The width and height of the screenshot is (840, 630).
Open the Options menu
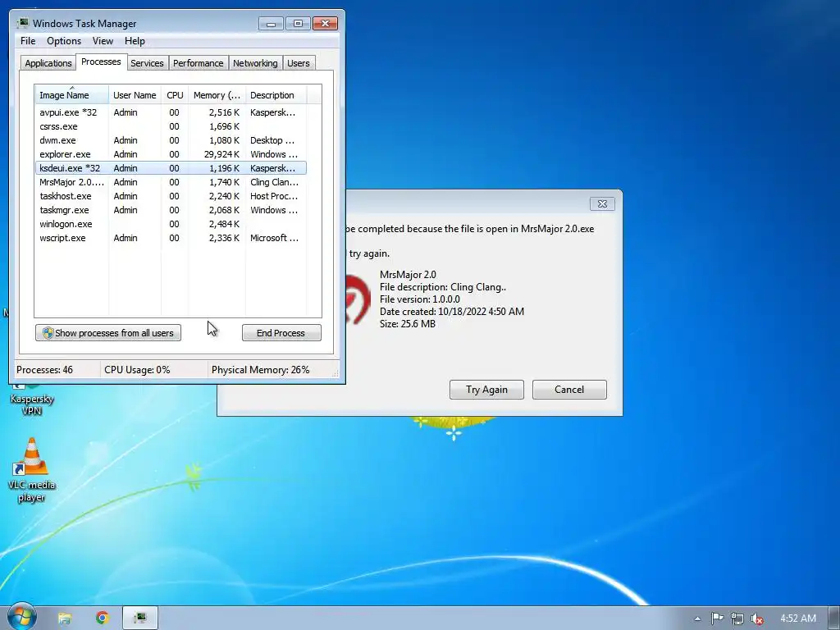coord(64,41)
